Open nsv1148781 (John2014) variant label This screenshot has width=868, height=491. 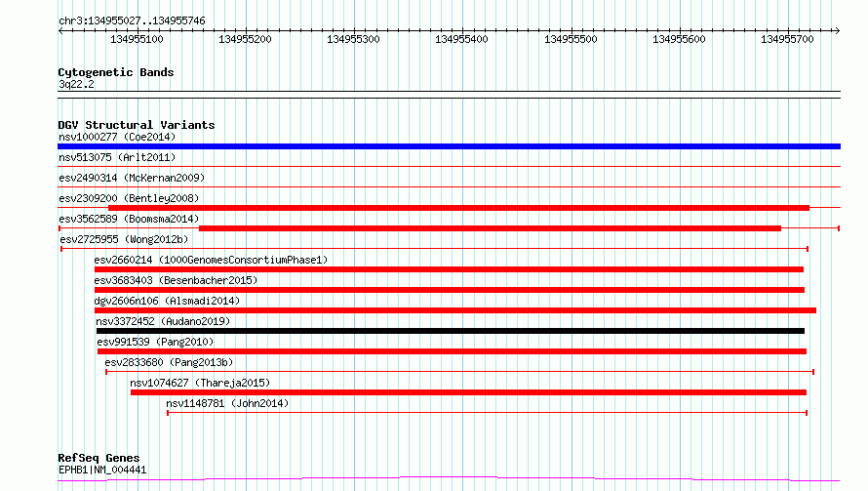click(227, 403)
